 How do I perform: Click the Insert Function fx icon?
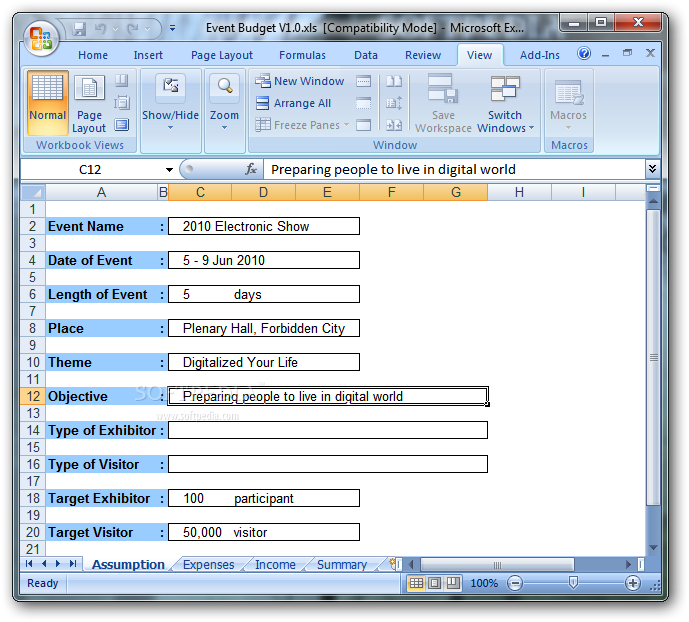click(x=251, y=169)
